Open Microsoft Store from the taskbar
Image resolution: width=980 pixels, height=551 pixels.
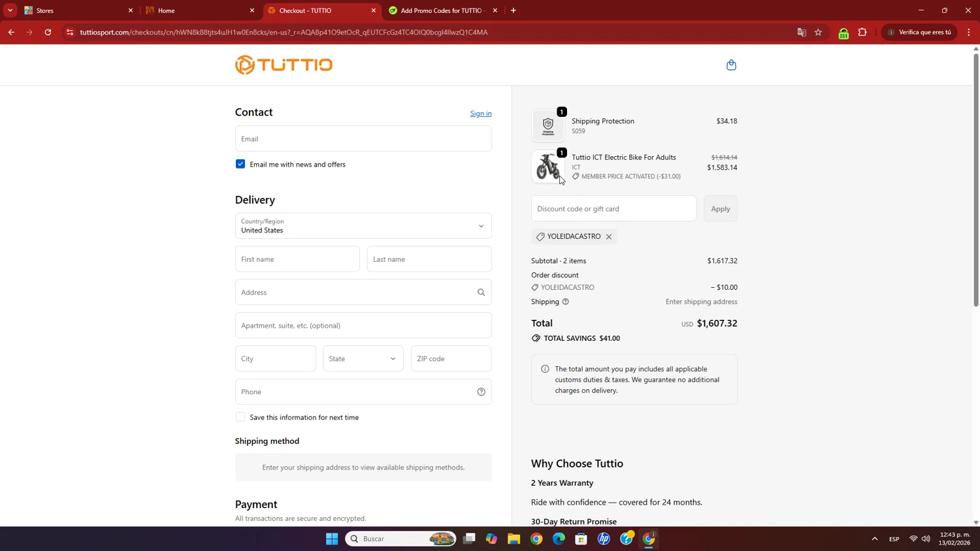coord(581,539)
